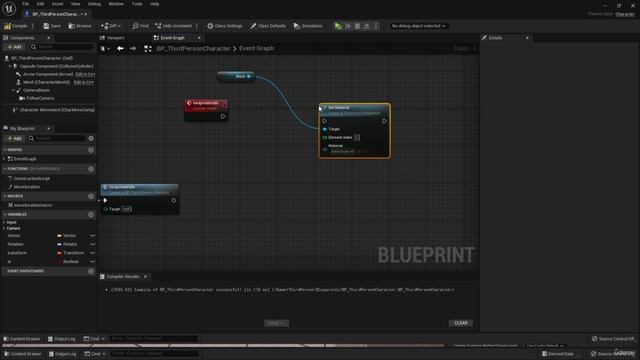Click the Stop playback button
This screenshot has height=360, width=640.
pyautogui.click(x=357, y=26)
